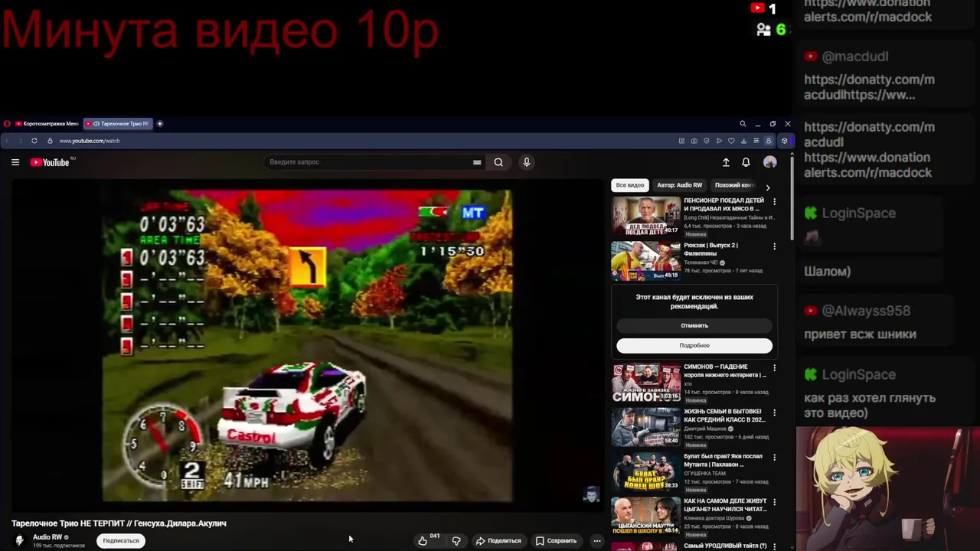The width and height of the screenshot is (980, 551).
Task: Dislike the video with thumbs-down button
Action: click(456, 541)
